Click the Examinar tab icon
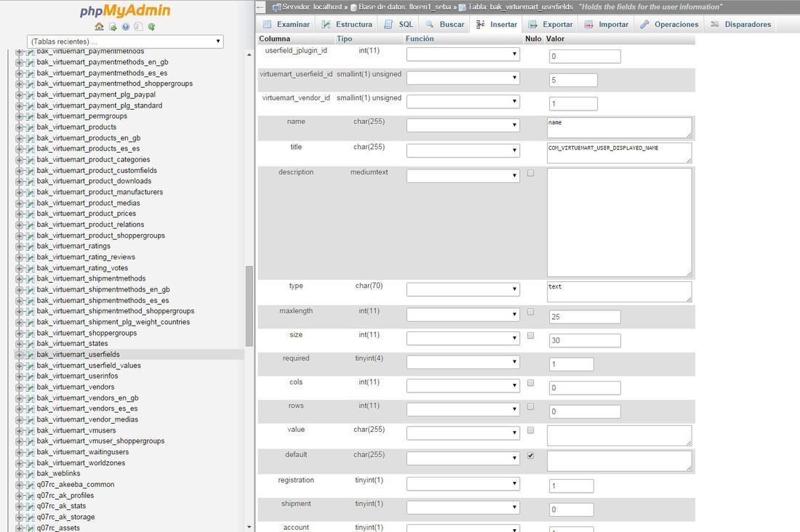The image size is (800, 532). click(x=268, y=25)
